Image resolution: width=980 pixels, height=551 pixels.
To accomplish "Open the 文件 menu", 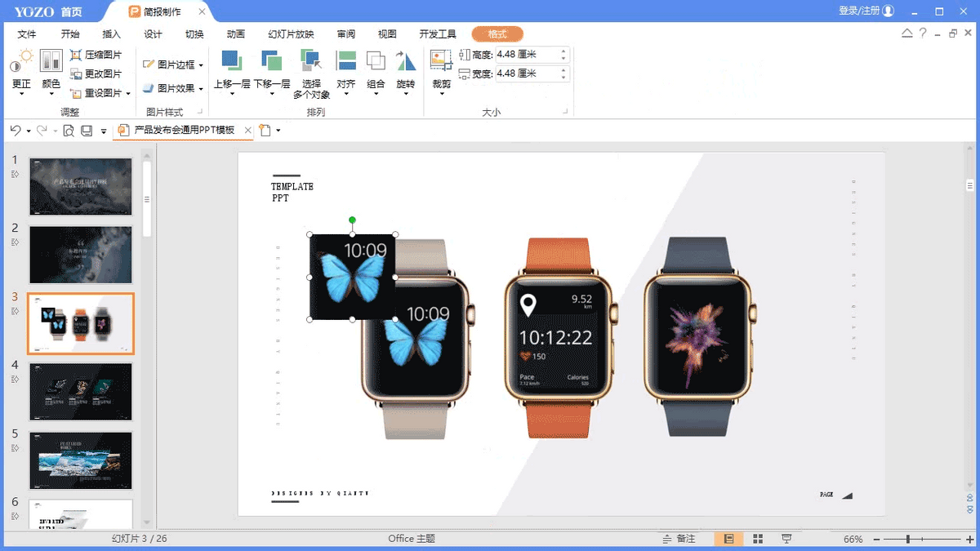I will point(27,34).
